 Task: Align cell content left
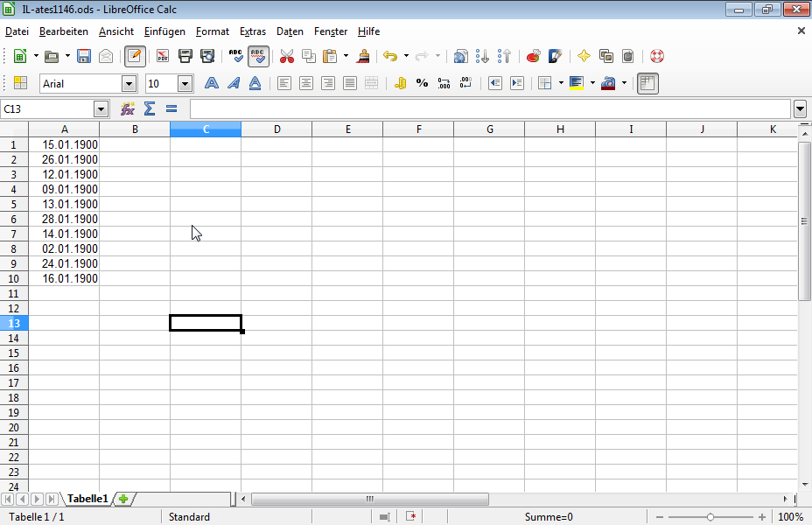[x=283, y=83]
